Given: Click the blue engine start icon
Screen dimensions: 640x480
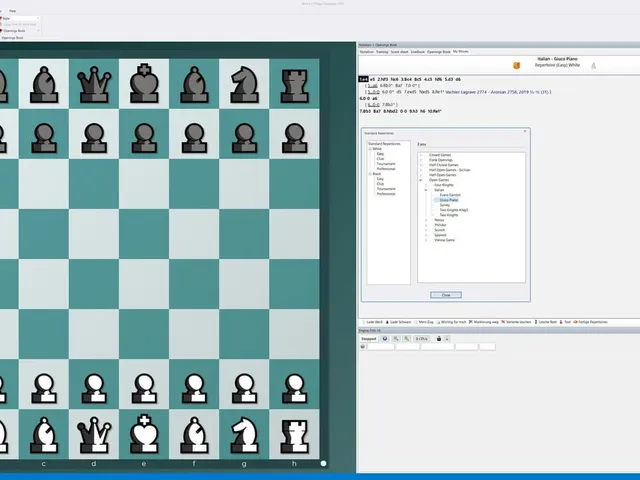Looking at the screenshot, I should pos(385,339).
